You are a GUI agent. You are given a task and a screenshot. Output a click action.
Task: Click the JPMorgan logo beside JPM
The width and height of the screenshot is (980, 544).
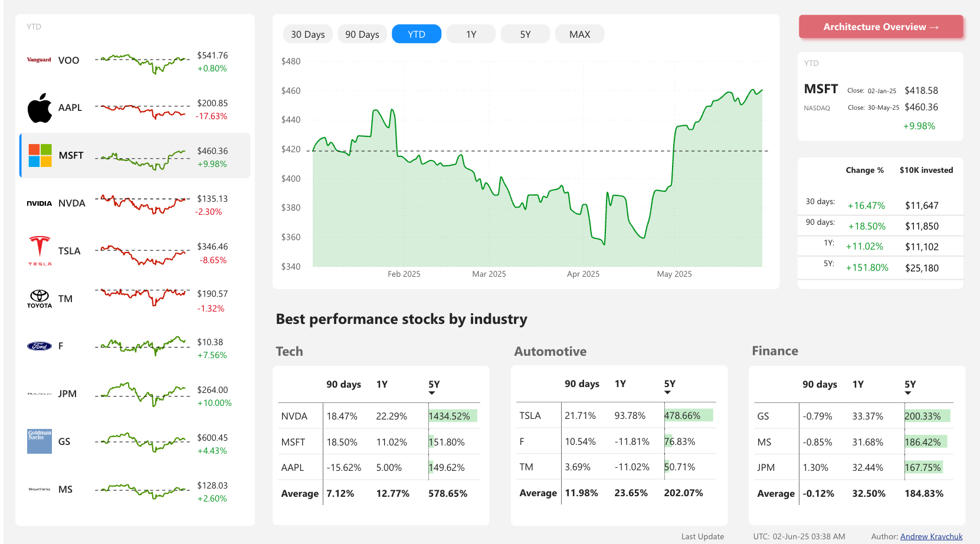(x=40, y=394)
